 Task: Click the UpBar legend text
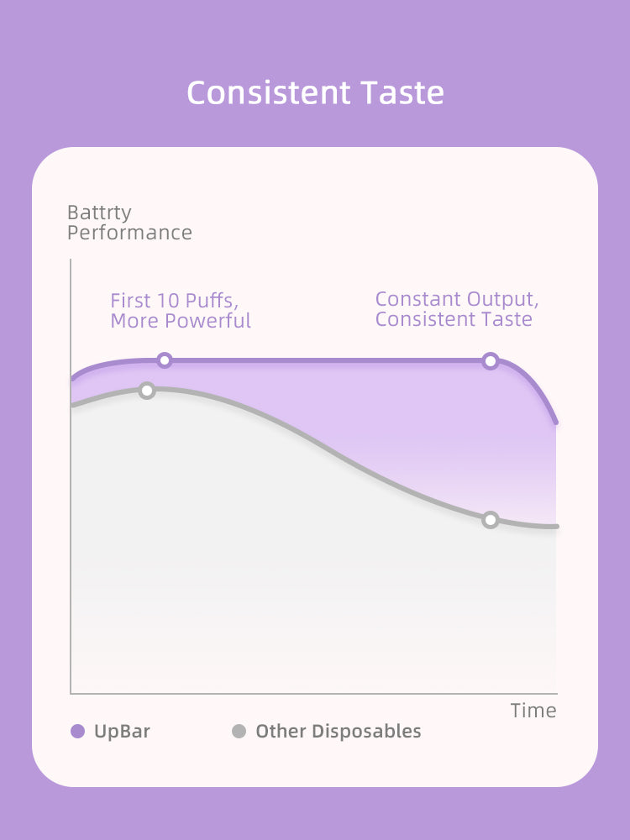[x=122, y=732]
